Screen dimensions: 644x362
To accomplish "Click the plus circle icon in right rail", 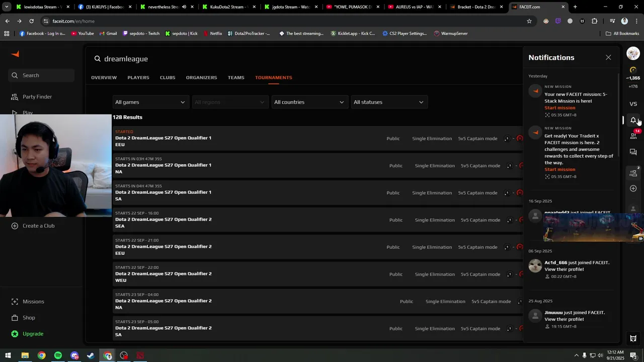I will [633, 189].
